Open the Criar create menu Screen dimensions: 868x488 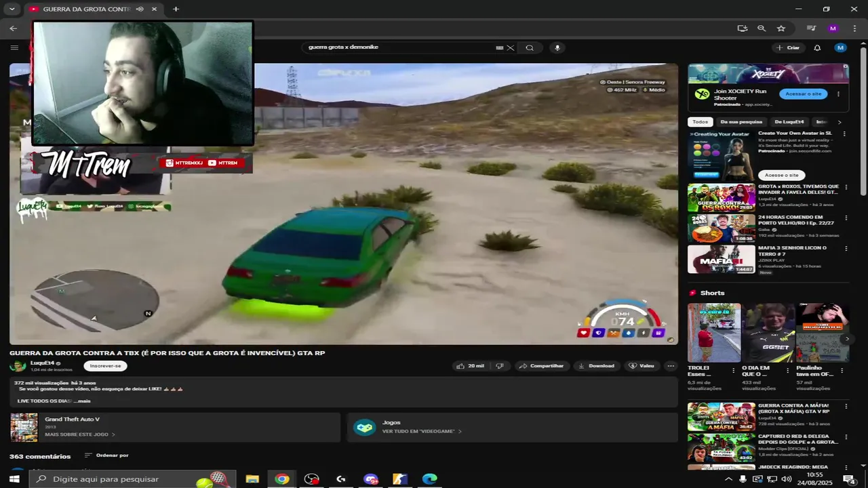tap(788, 47)
